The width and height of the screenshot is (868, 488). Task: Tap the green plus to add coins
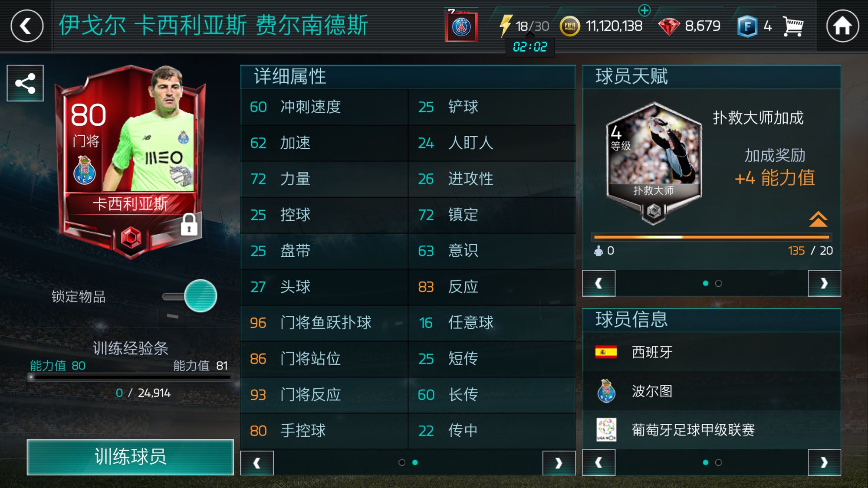(644, 10)
